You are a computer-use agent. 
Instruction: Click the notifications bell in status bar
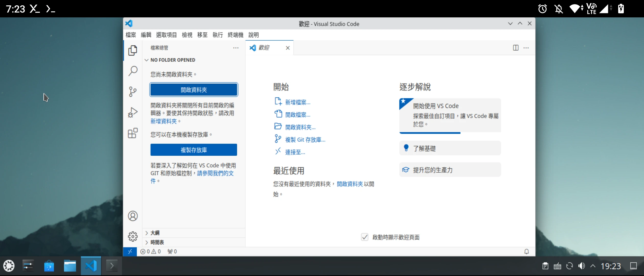[x=526, y=251]
